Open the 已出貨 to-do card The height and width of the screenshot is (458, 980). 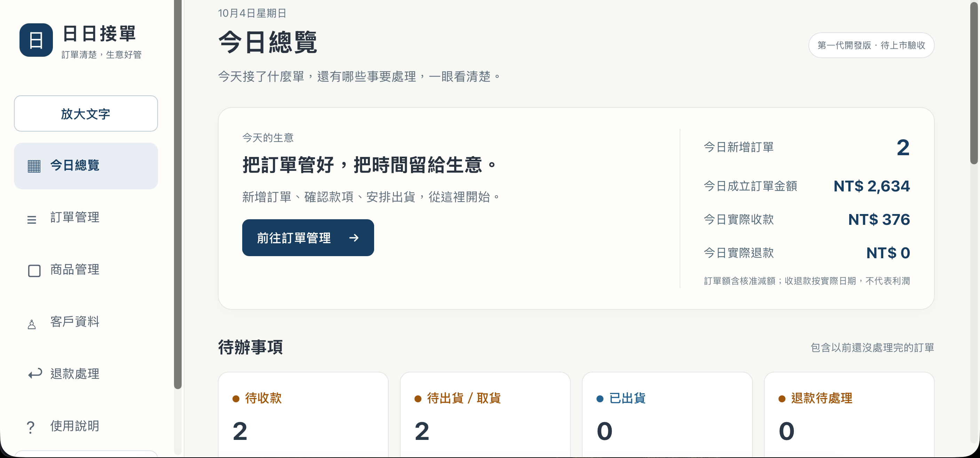667,414
